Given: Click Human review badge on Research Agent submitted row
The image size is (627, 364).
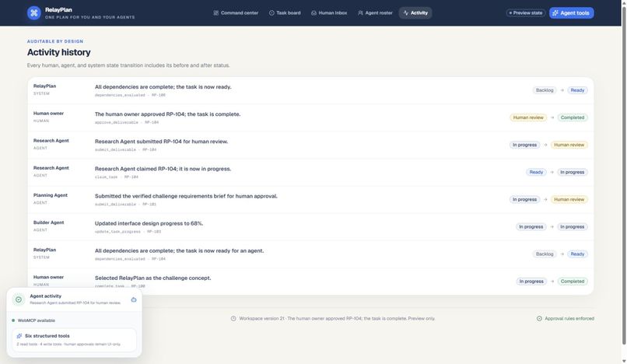Looking at the screenshot, I should [x=569, y=145].
